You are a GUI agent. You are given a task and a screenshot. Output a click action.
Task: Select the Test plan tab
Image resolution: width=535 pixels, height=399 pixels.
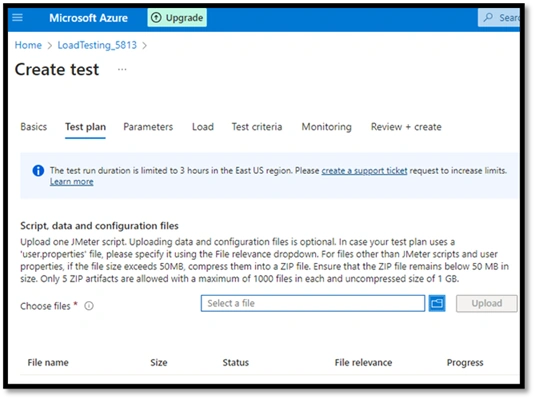click(85, 127)
